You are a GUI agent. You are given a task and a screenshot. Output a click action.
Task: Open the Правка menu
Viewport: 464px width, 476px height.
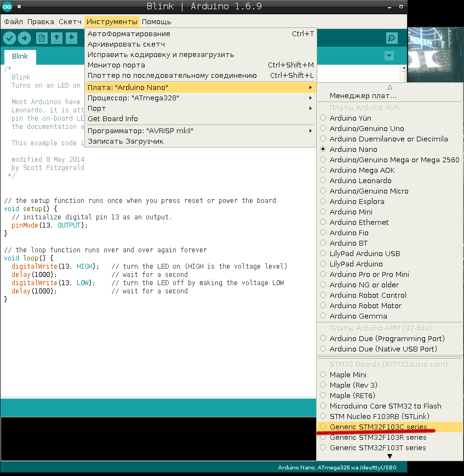pyautogui.click(x=41, y=22)
